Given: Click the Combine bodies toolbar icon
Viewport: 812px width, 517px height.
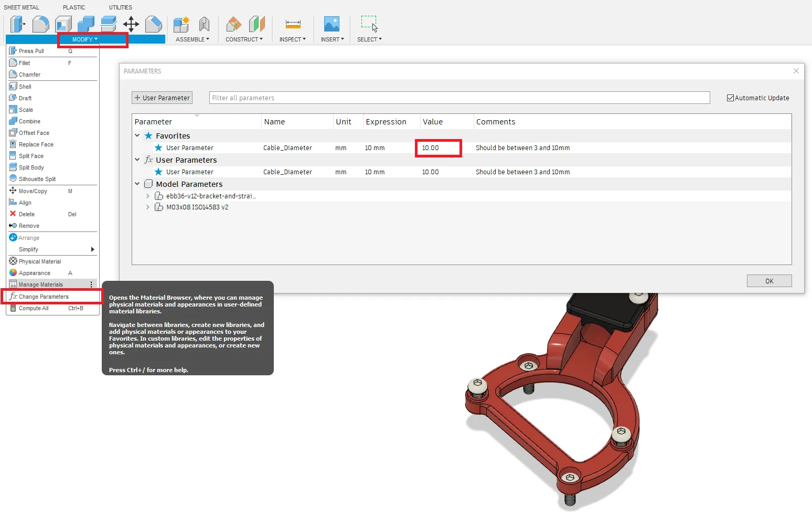Looking at the screenshot, I should pos(86,24).
